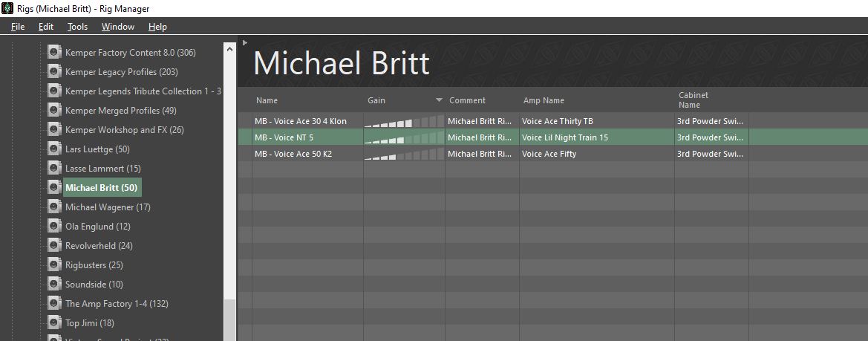Select Soundside (10) in the sidebar tree
This screenshot has height=341, width=868.
click(x=94, y=284)
